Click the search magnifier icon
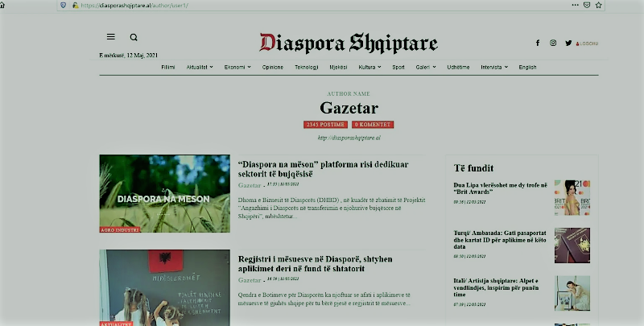The width and height of the screenshot is (644, 326). (x=134, y=37)
